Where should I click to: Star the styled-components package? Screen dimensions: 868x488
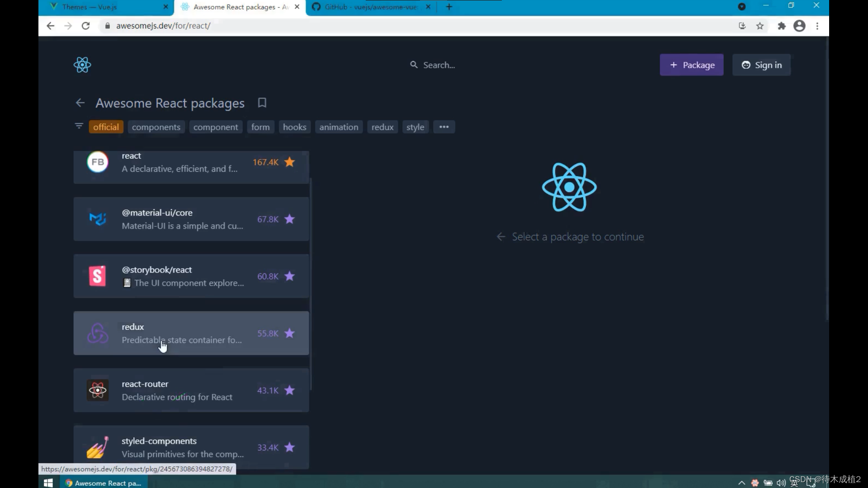(290, 447)
